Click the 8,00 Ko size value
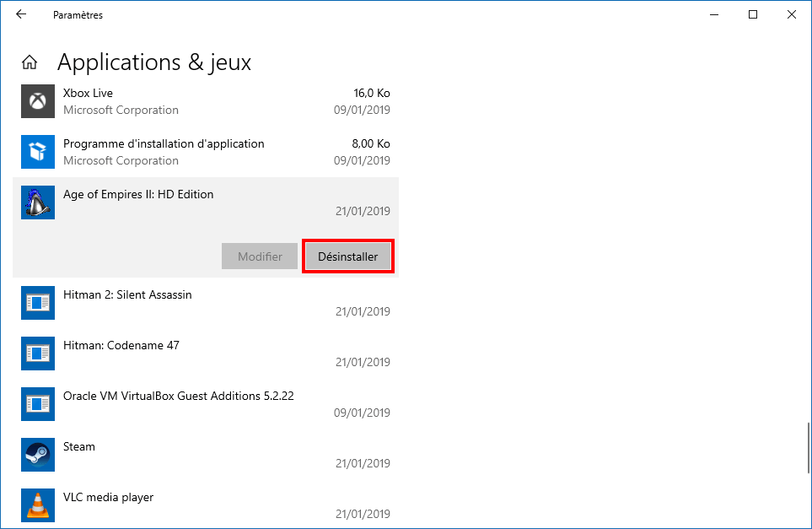This screenshot has width=812, height=529. coord(371,144)
